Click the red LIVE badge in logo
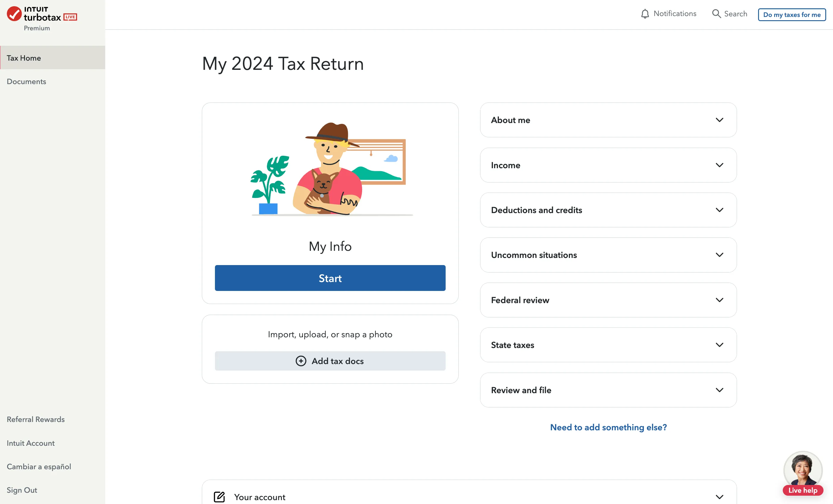This screenshot has height=504, width=833. click(70, 17)
